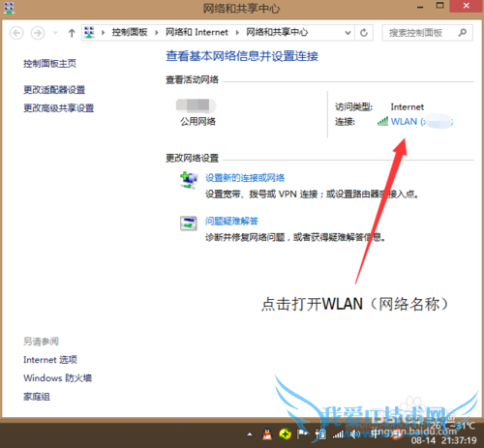This screenshot has width=484, height=448.
Task: Open 问题疑难解答 link
Action: pyautogui.click(x=231, y=221)
